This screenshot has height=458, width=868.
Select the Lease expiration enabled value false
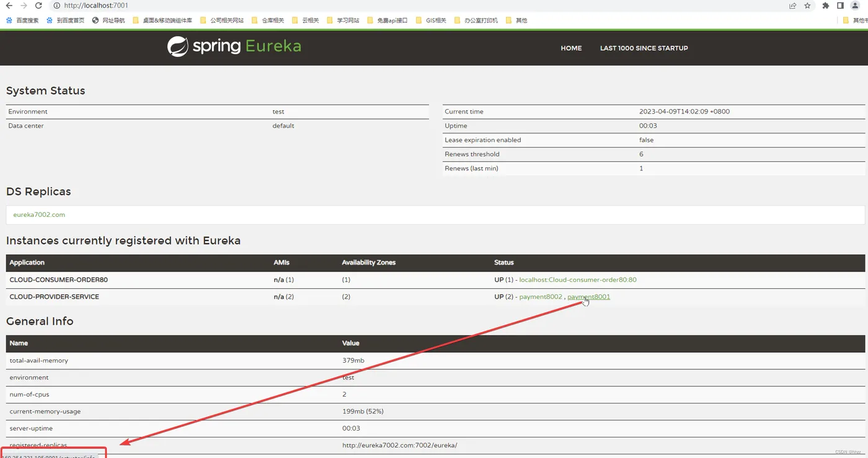point(647,140)
